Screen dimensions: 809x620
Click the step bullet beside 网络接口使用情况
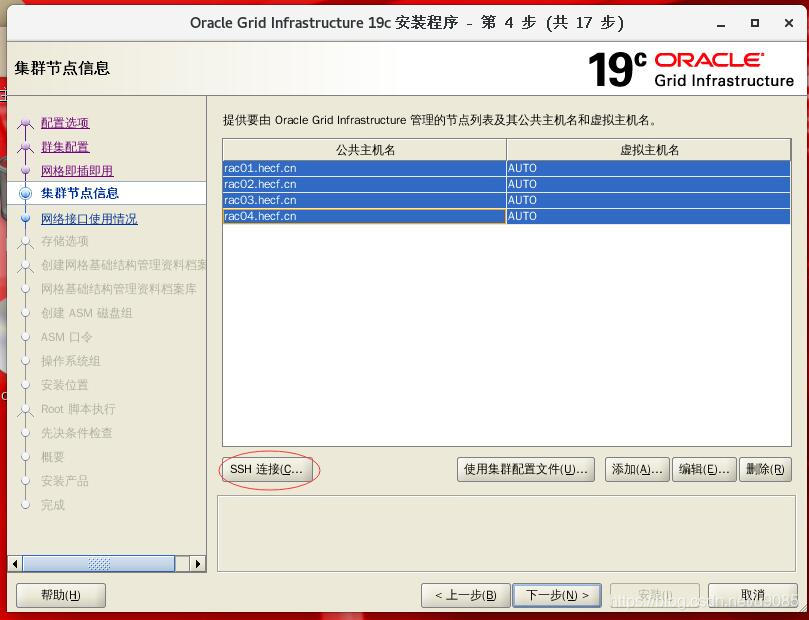25,219
